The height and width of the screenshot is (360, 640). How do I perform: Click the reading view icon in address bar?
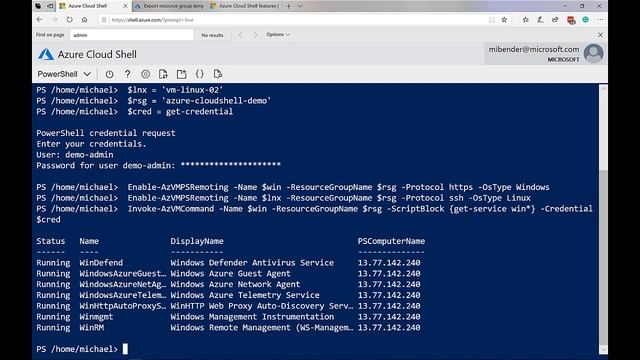coord(492,20)
